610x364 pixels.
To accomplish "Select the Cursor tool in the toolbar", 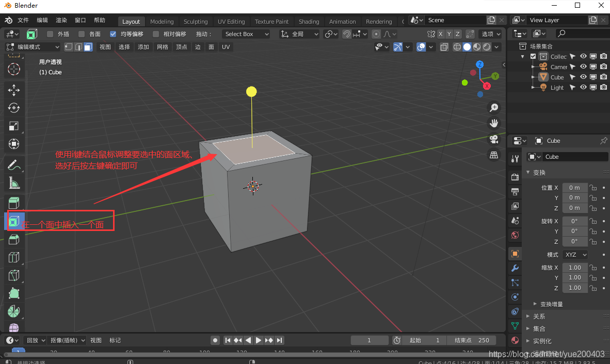I will 14,69.
